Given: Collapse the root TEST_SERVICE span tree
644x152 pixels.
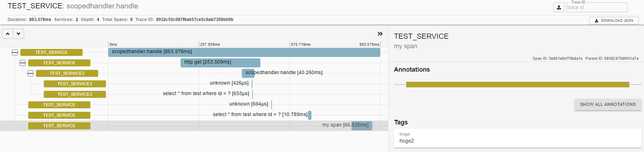Looking at the screenshot, I should tap(15, 52).
